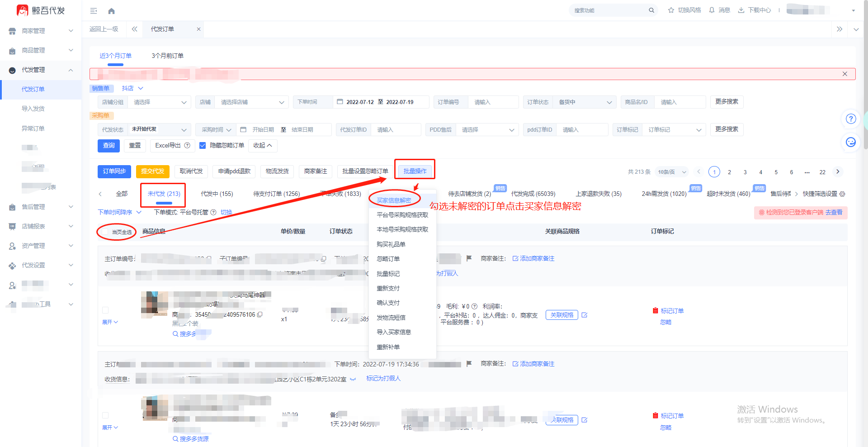
Task: Open the home page icon
Action: [x=112, y=11]
